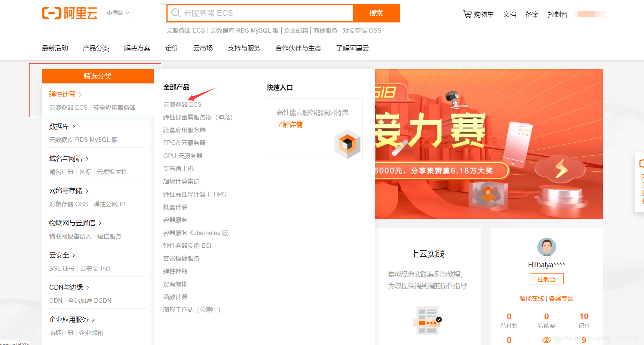
Task: Open the 了解阿里云 menu
Action: (353, 48)
